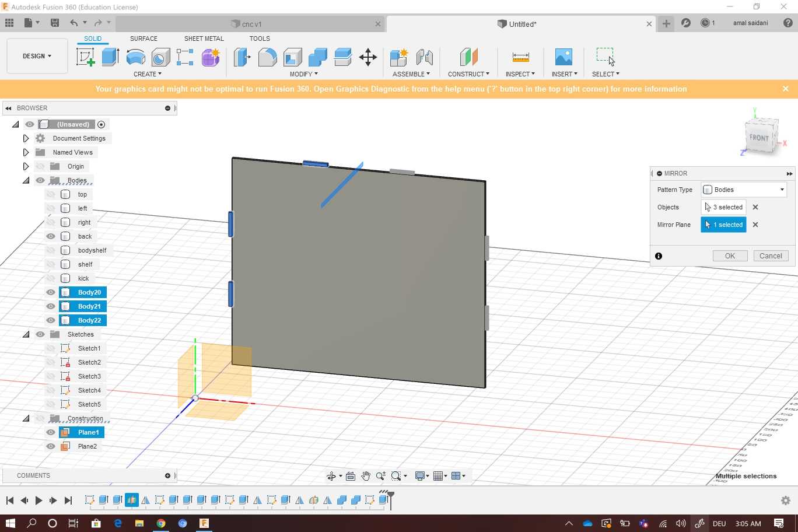Click the ViewCube Front face

click(x=759, y=138)
